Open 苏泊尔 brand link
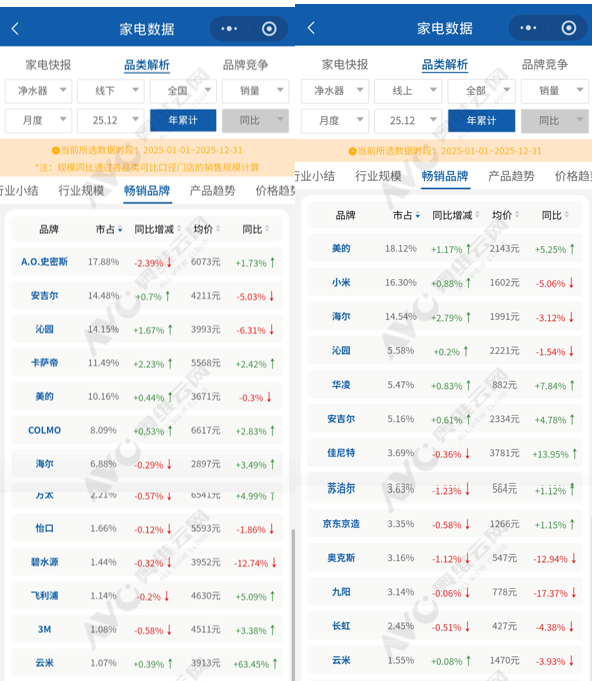Viewport: 592px width, 681px height. click(x=341, y=489)
